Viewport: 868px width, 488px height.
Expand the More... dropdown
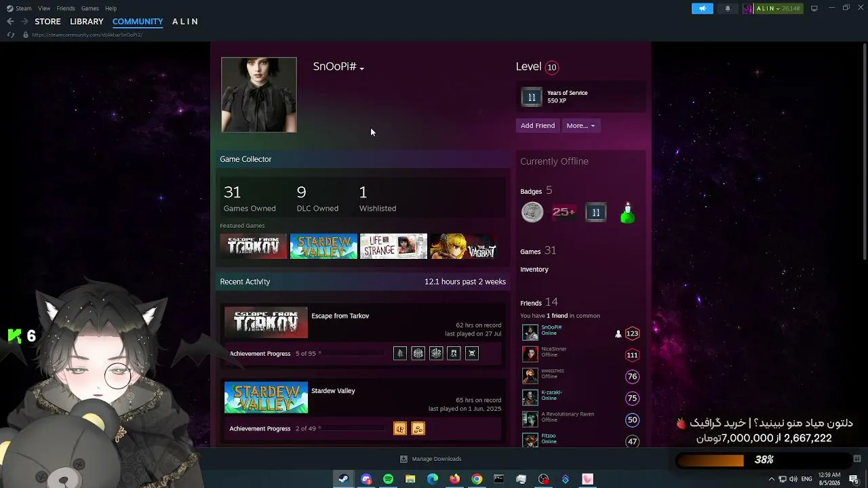(x=580, y=125)
